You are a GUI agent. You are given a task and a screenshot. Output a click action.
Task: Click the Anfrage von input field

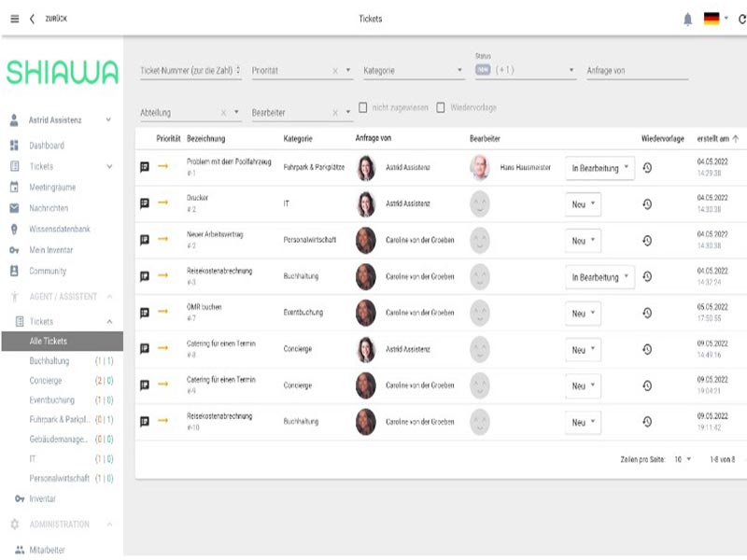(x=638, y=71)
